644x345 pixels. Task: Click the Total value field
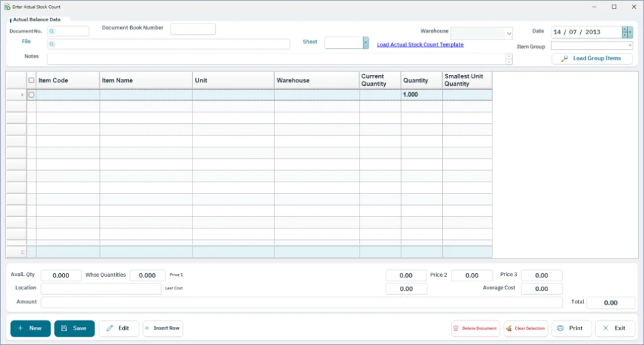[610, 303]
